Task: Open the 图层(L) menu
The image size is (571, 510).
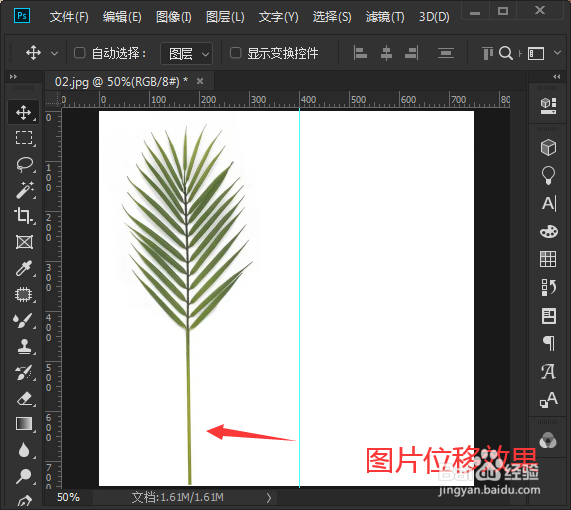Action: click(225, 17)
